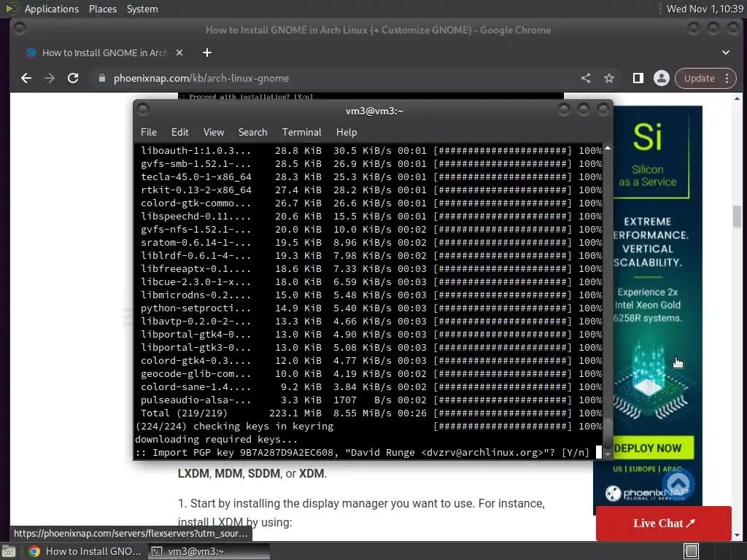Click the padlock site info icon

[101, 78]
